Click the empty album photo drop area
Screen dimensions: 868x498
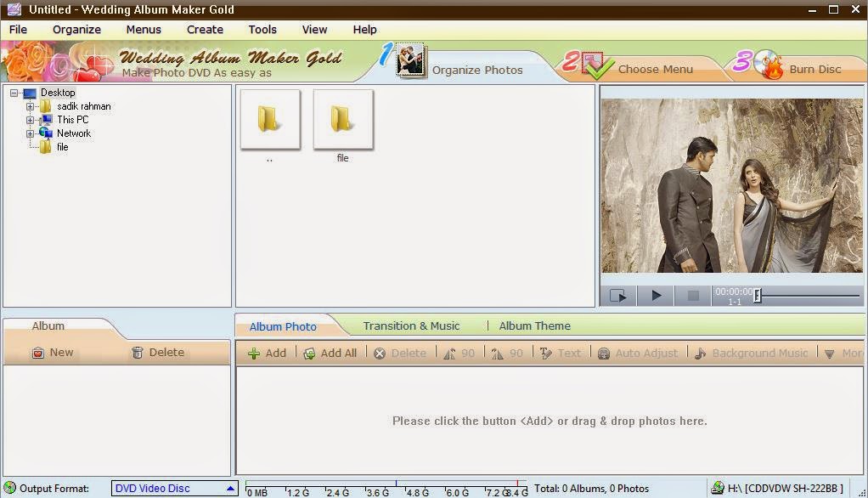coord(550,421)
